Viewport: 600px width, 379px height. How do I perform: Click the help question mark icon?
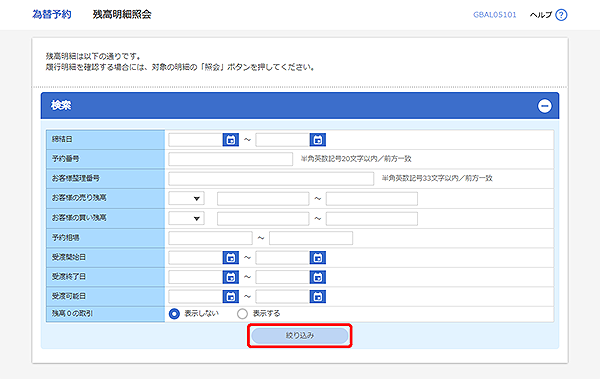[x=561, y=15]
